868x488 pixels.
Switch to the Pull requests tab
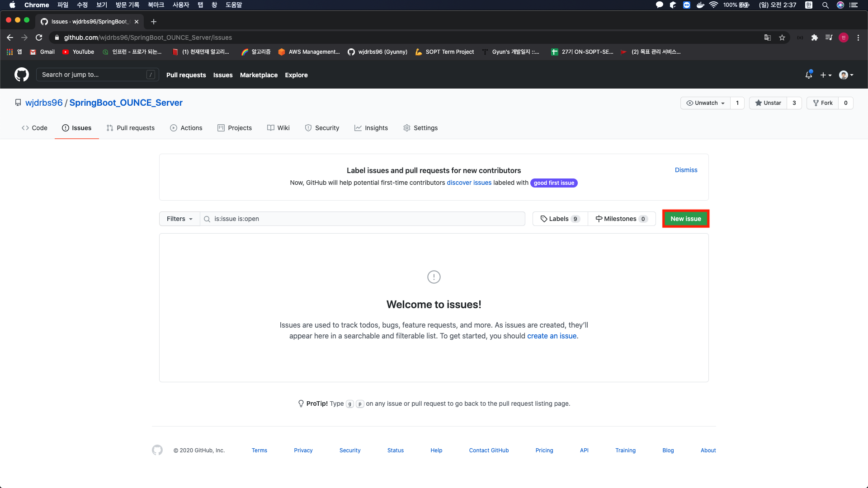click(x=131, y=128)
